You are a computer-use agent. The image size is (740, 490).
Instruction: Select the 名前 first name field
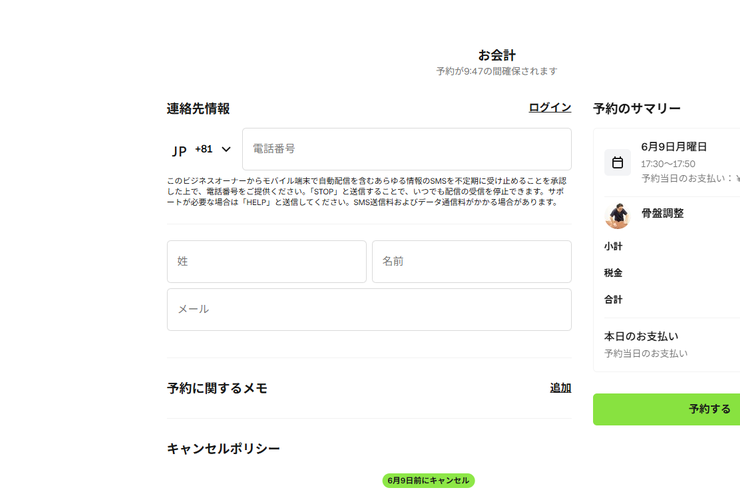point(471,261)
